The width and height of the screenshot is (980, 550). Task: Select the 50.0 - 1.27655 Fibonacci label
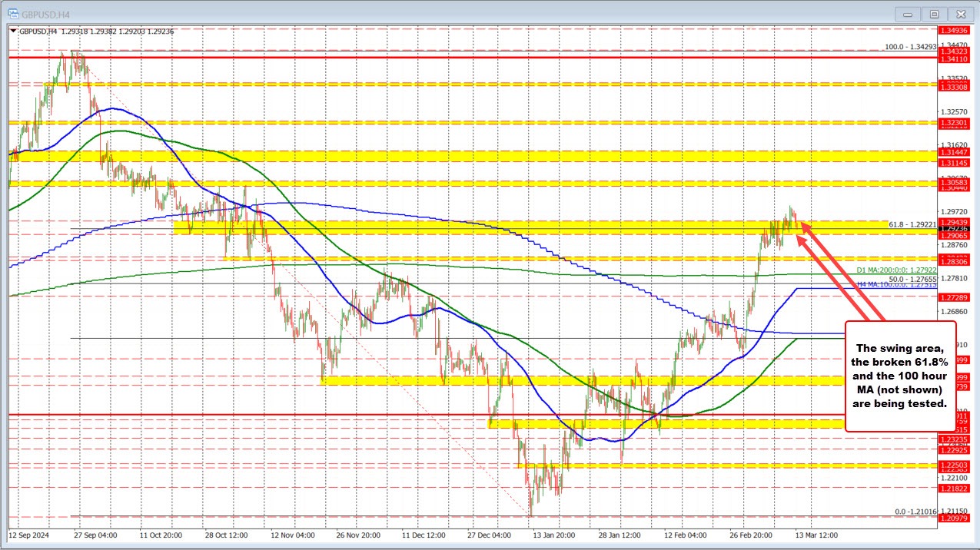coord(912,280)
